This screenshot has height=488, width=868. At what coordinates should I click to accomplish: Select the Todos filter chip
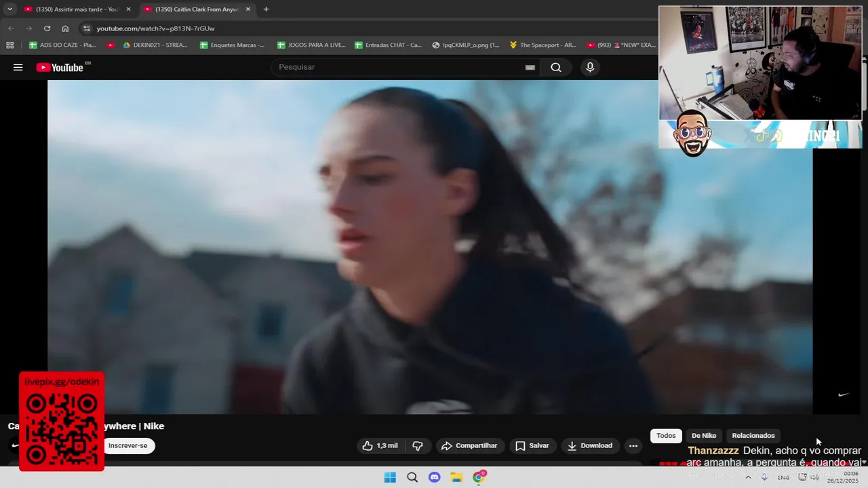click(666, 436)
